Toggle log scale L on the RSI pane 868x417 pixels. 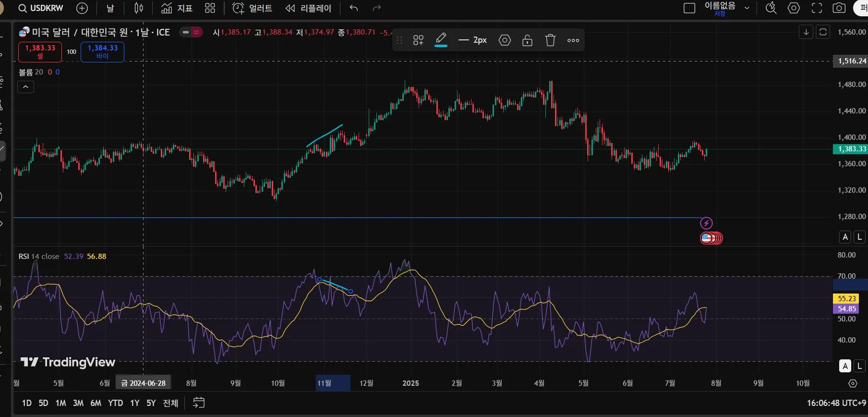click(859, 366)
